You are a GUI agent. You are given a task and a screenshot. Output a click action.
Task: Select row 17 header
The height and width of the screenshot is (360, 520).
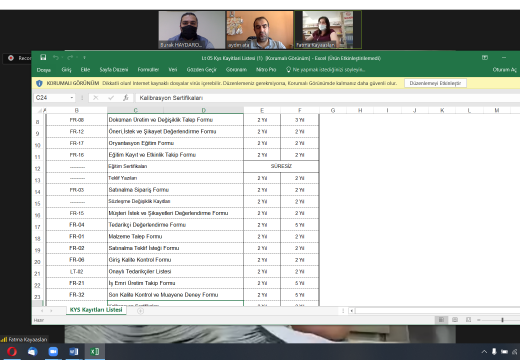[38, 227]
